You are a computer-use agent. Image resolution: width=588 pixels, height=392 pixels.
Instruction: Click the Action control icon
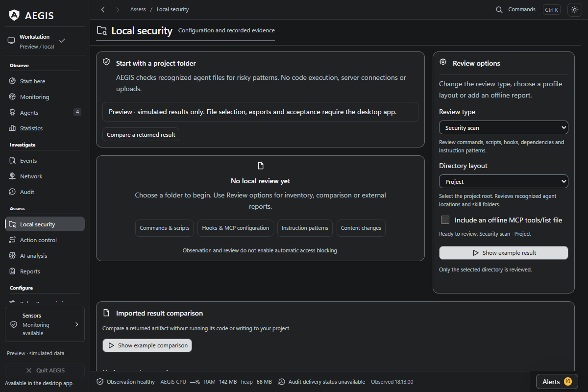pos(12,240)
